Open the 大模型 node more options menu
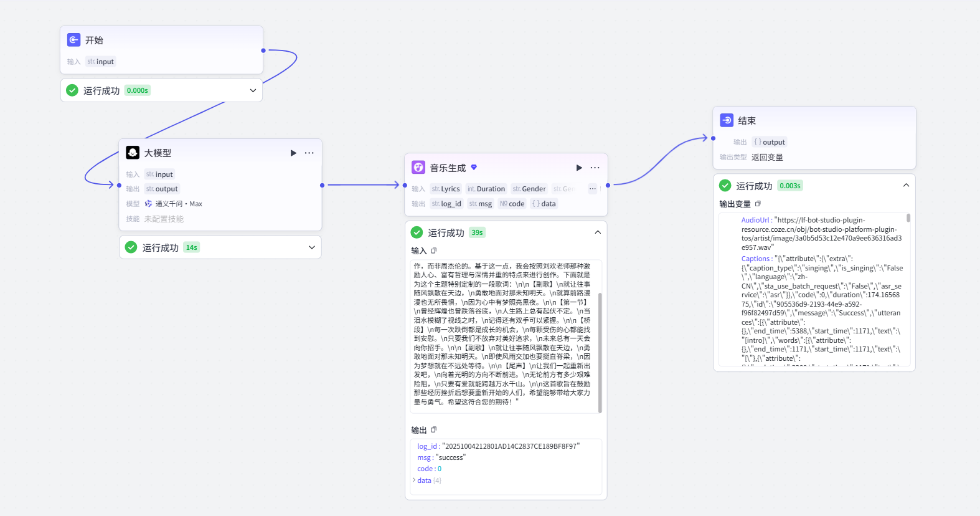Image resolution: width=980 pixels, height=516 pixels. (309, 153)
